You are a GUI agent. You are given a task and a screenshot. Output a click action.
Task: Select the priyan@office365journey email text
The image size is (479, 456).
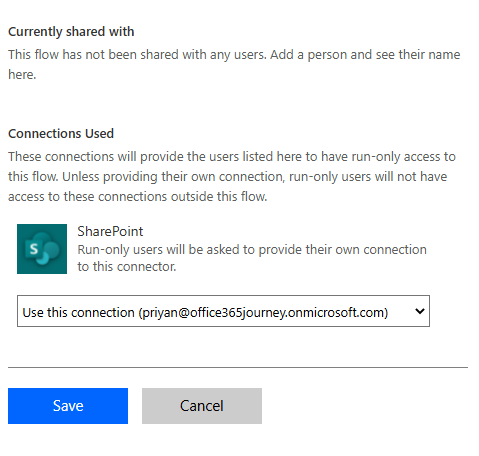[263, 313]
